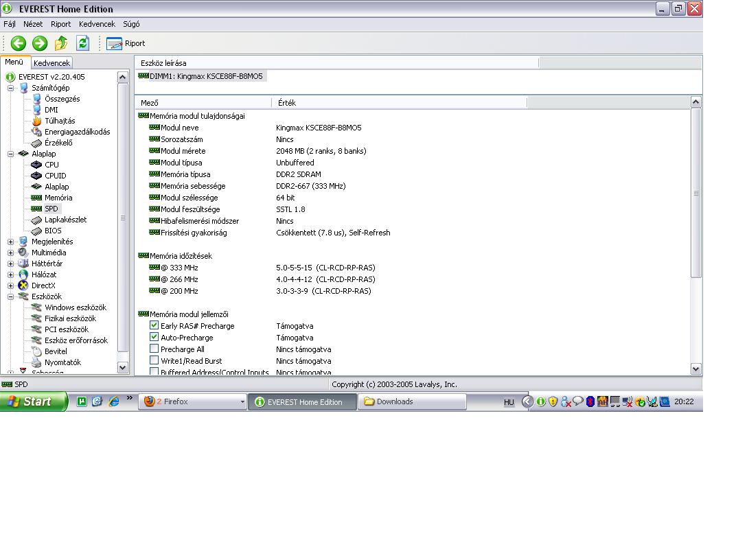Open the Nyomtatók tree item
The width and height of the screenshot is (747, 560).
[x=62, y=362]
